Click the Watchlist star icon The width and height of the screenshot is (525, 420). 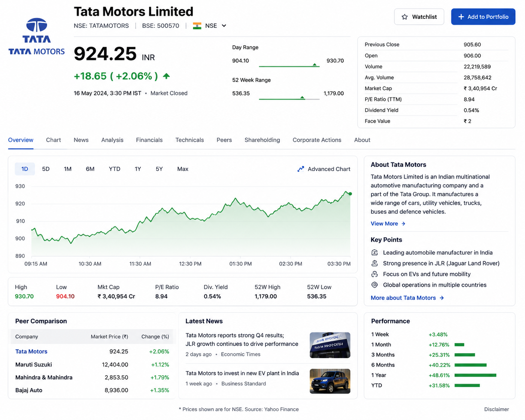404,17
